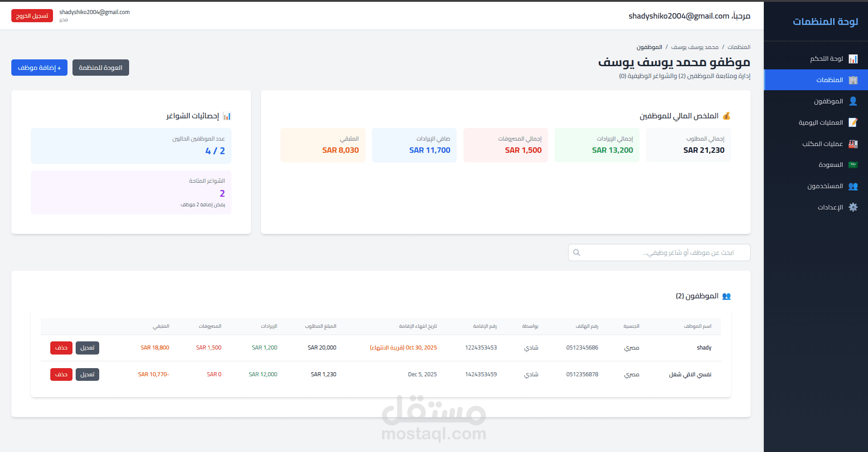Image resolution: width=868 pixels, height=452 pixels.
Task: Click the users group icon in sidebar
Action: click(853, 186)
